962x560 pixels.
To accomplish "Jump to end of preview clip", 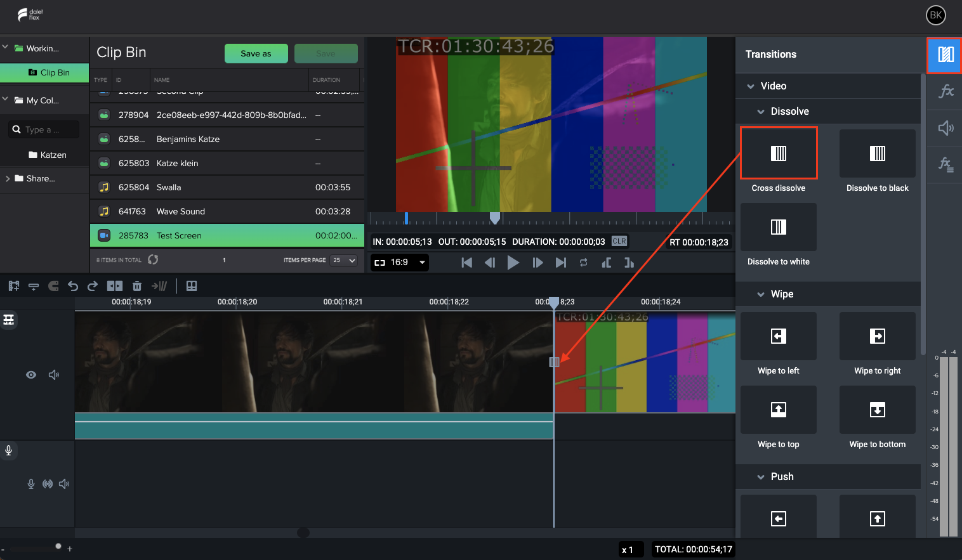I will (x=561, y=263).
